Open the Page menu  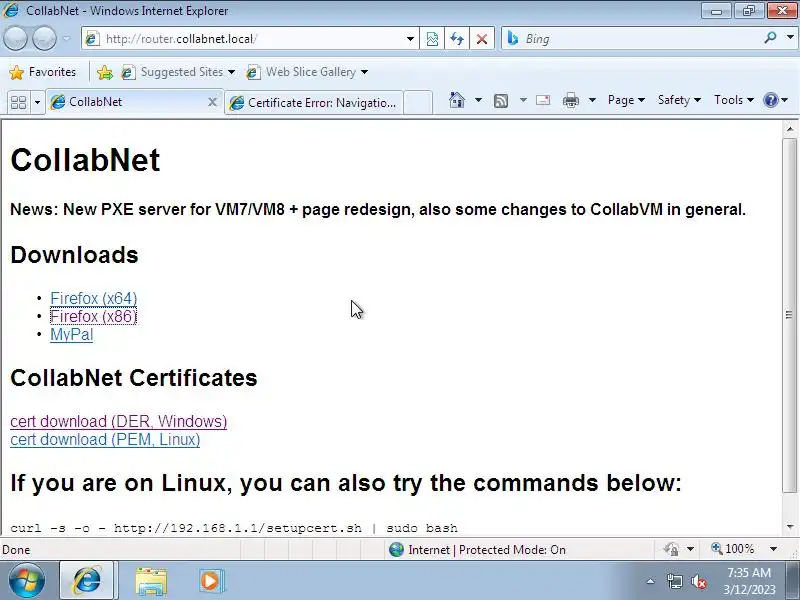point(626,100)
